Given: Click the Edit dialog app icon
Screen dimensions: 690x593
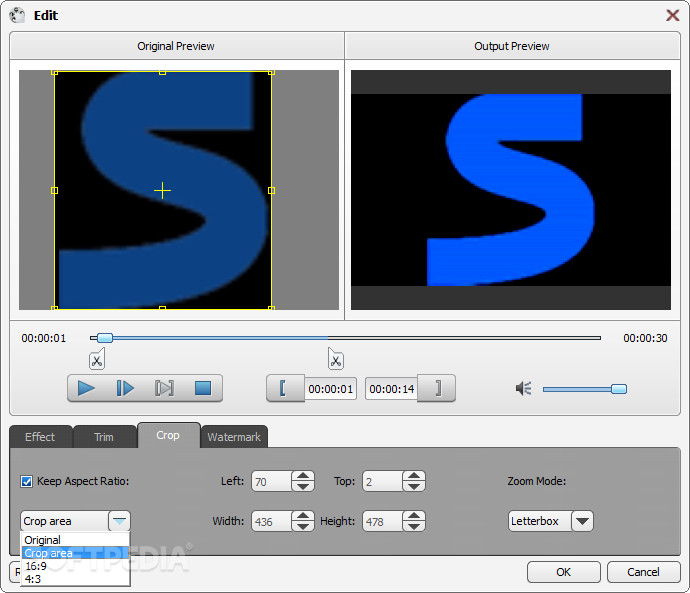Looking at the screenshot, I should click(18, 15).
